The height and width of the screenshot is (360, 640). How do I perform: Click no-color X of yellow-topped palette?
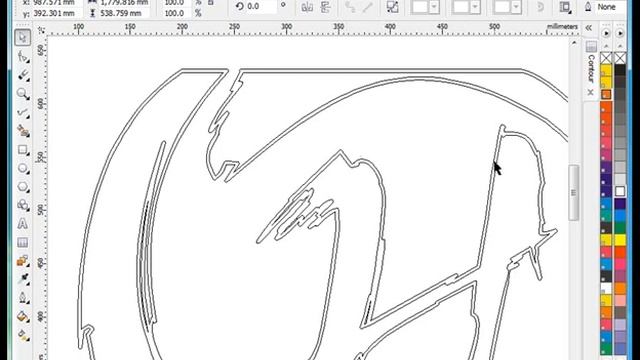tap(606, 58)
